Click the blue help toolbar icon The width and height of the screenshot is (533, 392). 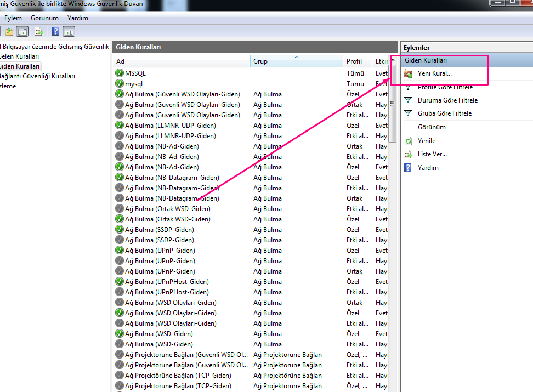55,32
